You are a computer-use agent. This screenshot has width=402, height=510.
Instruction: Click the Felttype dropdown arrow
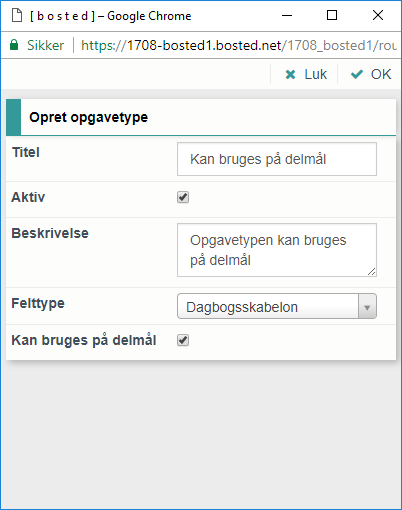point(367,306)
